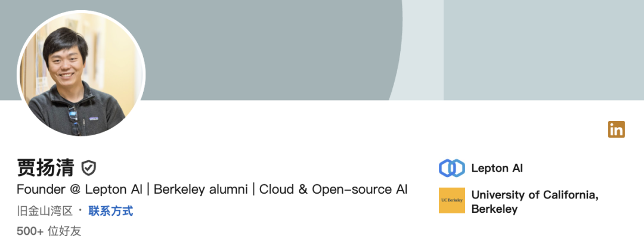Click the verification shield badge beside the name
The height and width of the screenshot is (239, 644).
[89, 168]
